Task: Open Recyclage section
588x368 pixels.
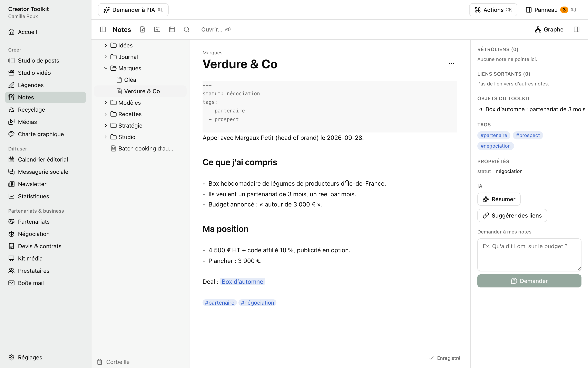Action: [x=46, y=110]
